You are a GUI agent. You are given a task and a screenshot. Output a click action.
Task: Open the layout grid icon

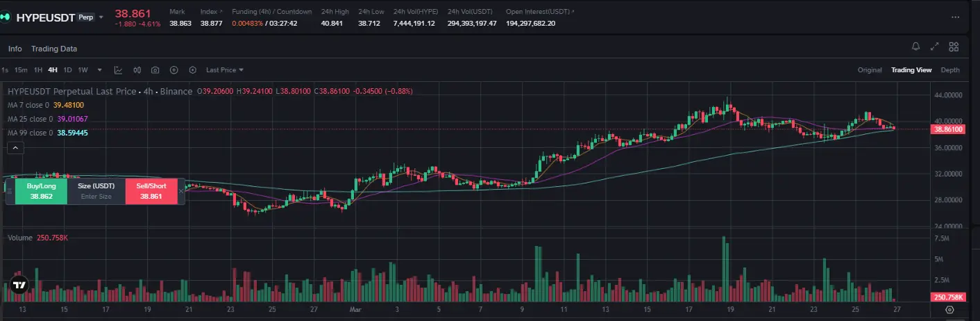coord(954,47)
